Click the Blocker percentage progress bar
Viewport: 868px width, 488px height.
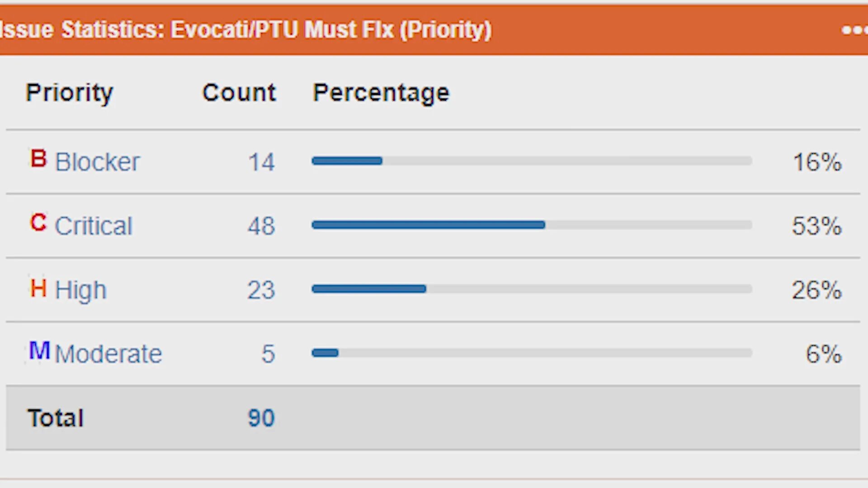[x=532, y=161]
